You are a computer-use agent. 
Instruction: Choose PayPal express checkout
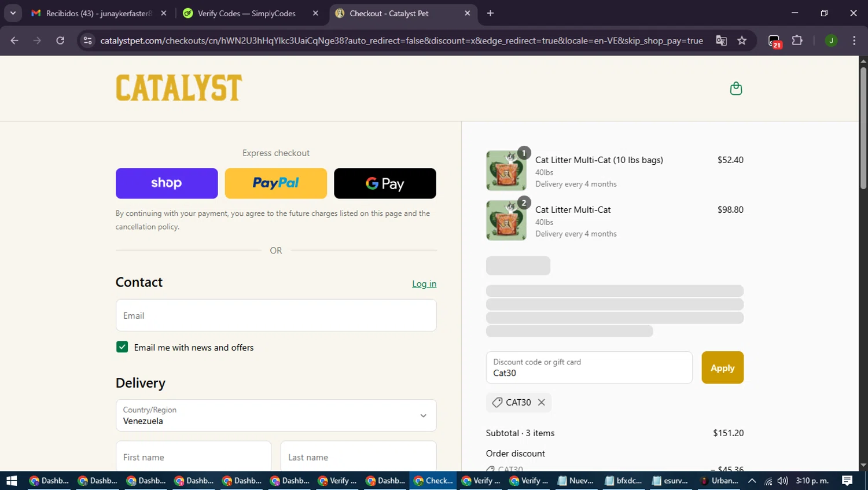(276, 183)
